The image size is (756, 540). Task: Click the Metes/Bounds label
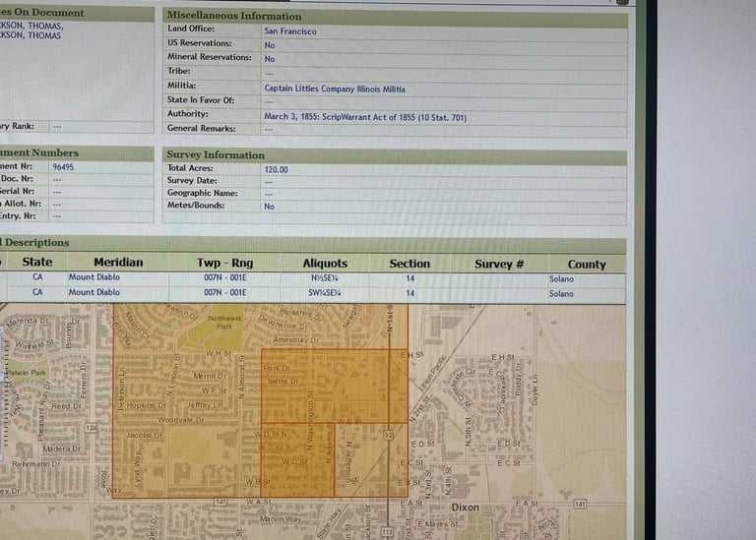pyautogui.click(x=196, y=206)
